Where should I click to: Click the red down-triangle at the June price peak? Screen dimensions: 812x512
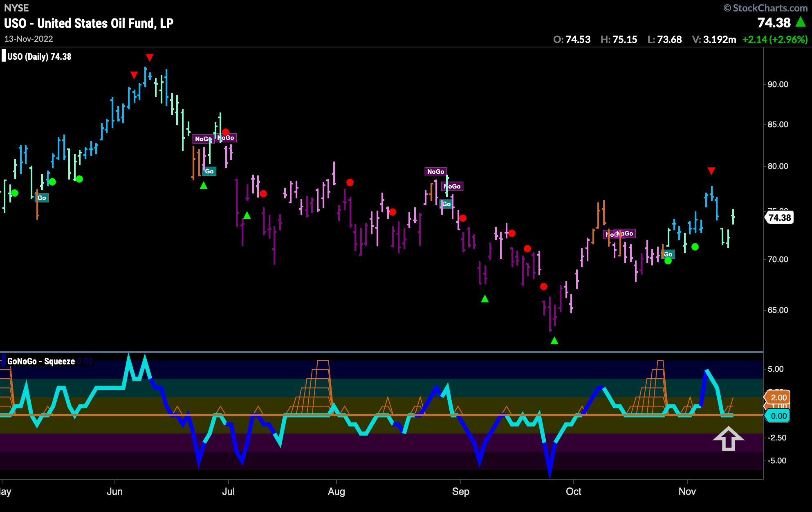coord(150,57)
